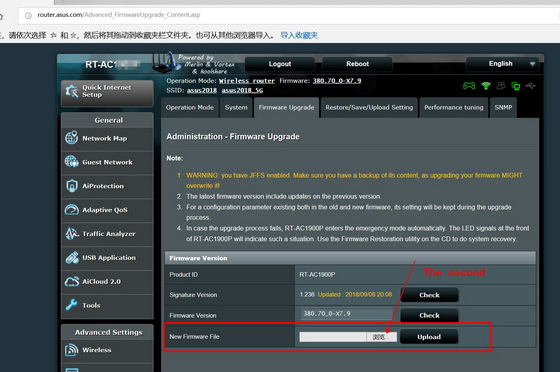
Task: Click the site info icon in address bar
Action: [28, 15]
